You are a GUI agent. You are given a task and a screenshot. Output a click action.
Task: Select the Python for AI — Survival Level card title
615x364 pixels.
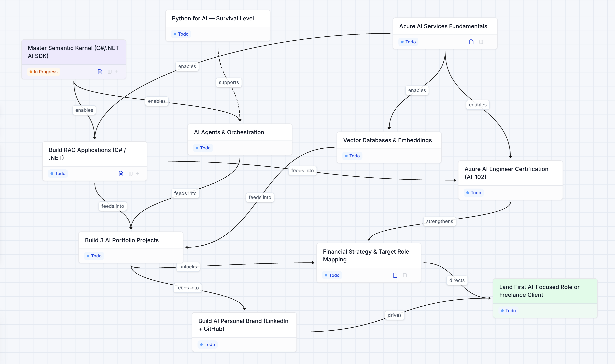[213, 18]
